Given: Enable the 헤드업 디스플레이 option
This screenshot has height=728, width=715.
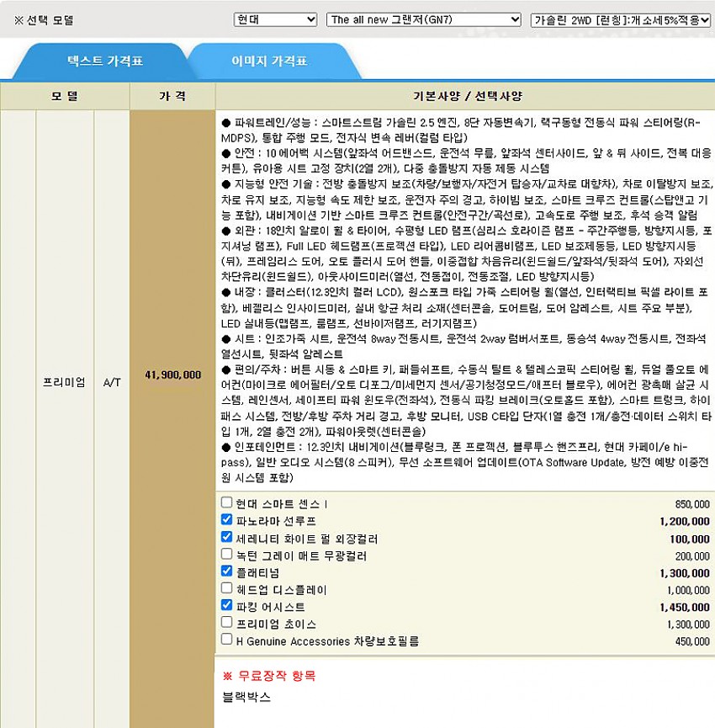Looking at the screenshot, I should 226,588.
